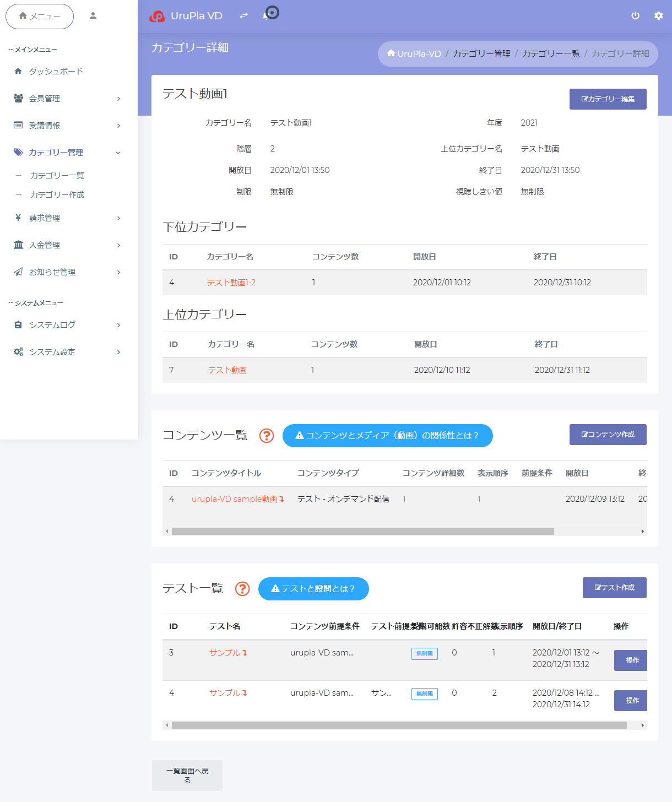
Task: Expand the お知らせ管理 menu chevron
Action: coord(118,272)
